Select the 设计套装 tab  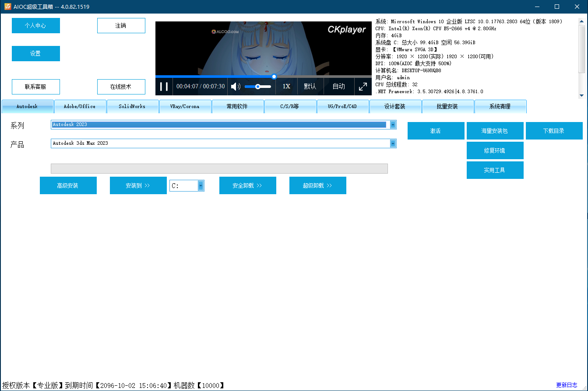[x=395, y=106]
